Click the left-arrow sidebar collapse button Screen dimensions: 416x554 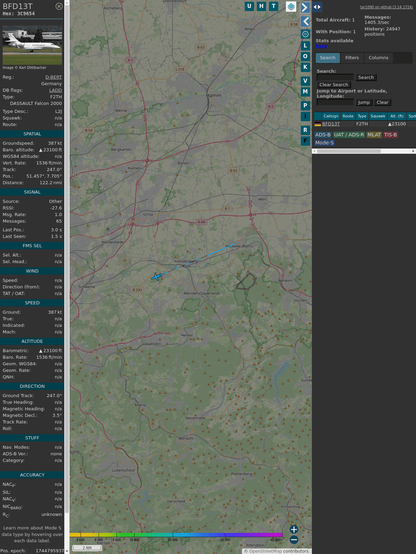point(305,21)
